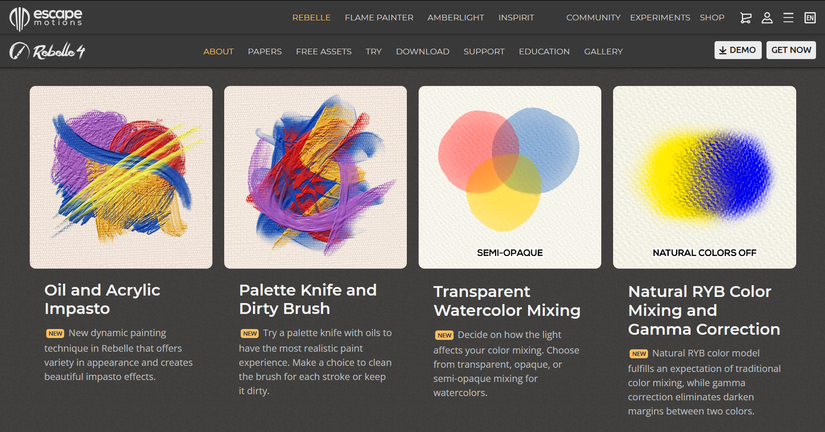Select the TRY tab

pos(374,52)
